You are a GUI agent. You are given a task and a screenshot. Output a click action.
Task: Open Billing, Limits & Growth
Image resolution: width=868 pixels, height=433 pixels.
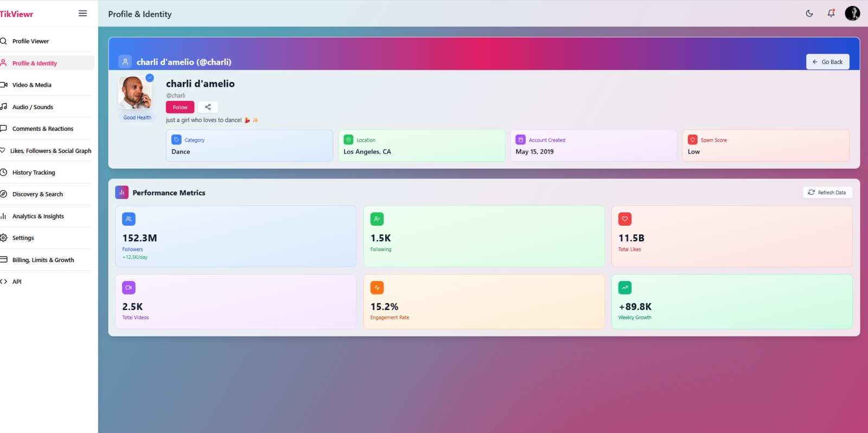click(x=46, y=260)
